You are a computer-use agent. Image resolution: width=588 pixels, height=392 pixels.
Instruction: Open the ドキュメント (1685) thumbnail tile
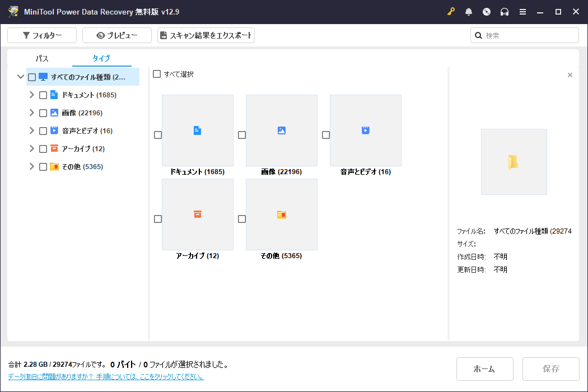tap(198, 130)
